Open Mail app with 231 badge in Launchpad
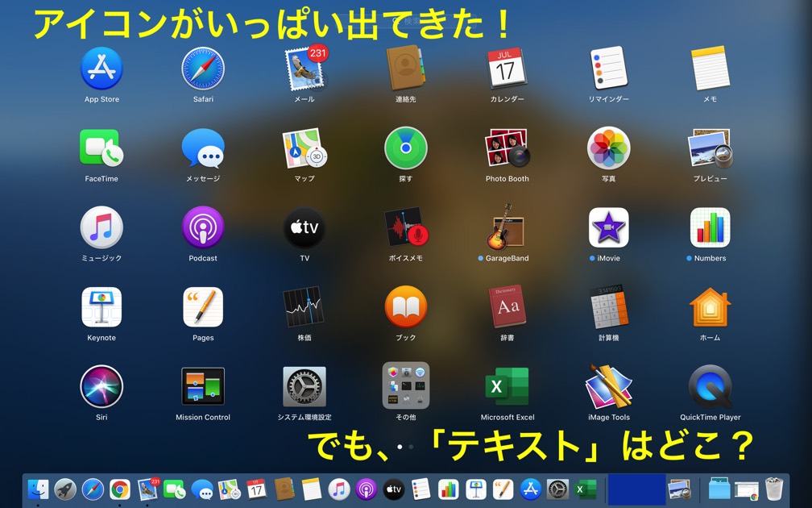The height and width of the screenshot is (508, 812). click(x=304, y=69)
